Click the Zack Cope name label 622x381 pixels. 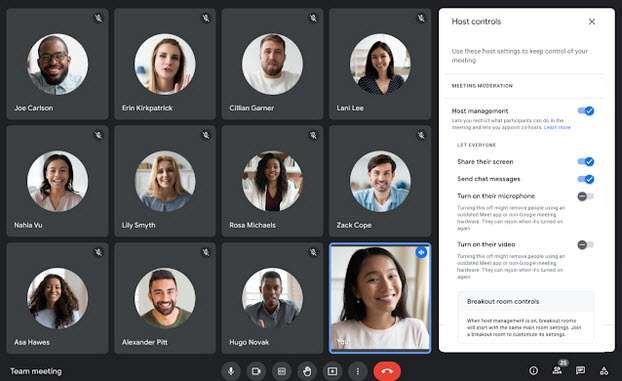pos(354,225)
